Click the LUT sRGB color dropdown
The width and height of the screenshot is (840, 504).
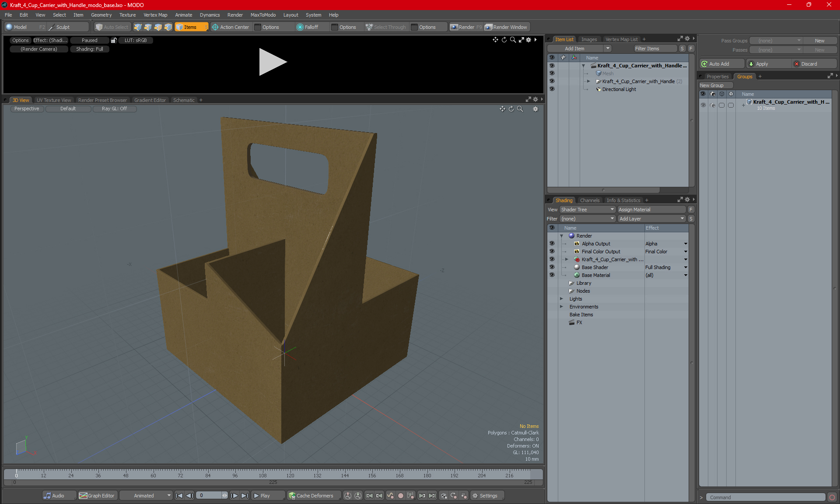(x=137, y=40)
